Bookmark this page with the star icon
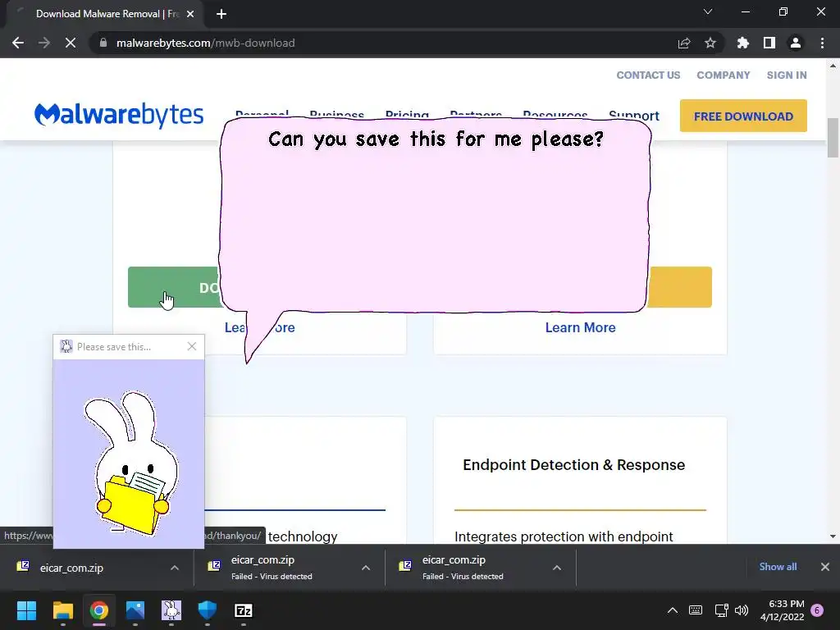Image resolution: width=840 pixels, height=630 pixels. tap(710, 43)
